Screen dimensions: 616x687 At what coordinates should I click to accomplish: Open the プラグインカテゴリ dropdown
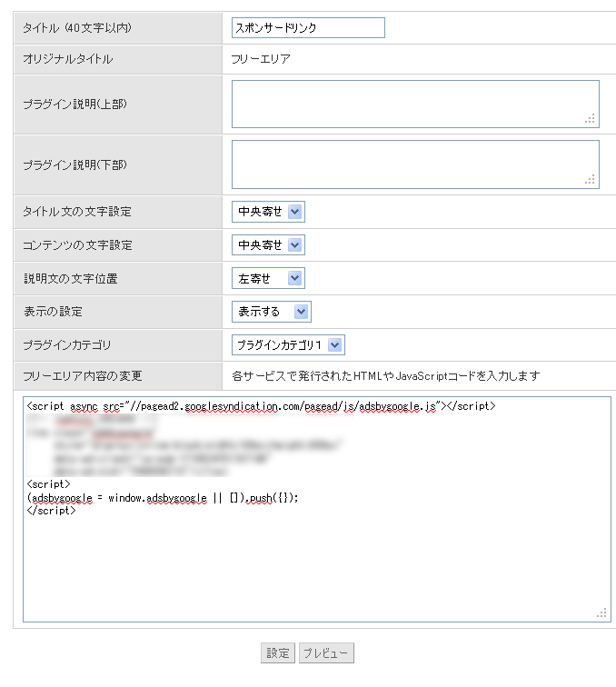pyautogui.click(x=288, y=344)
